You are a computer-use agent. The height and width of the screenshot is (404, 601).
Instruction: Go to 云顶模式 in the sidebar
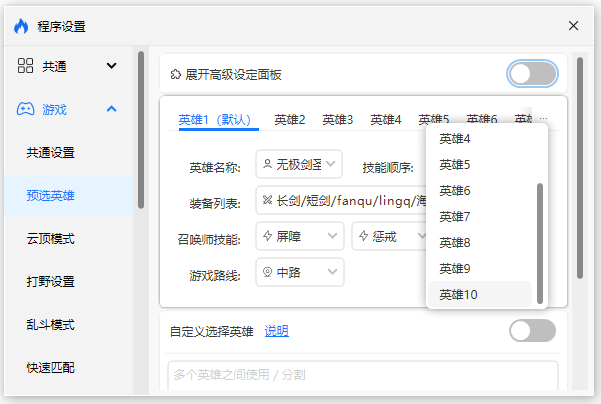click(x=51, y=239)
